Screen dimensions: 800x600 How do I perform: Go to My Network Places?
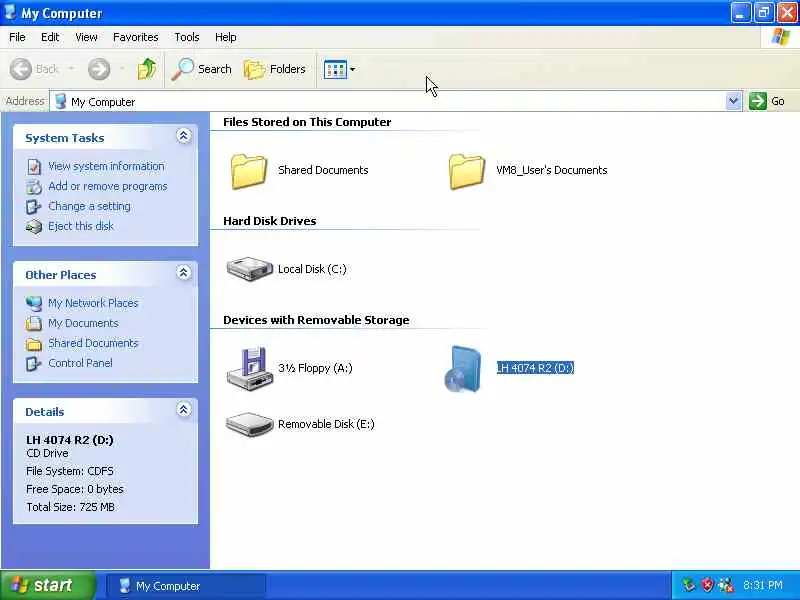pyautogui.click(x=93, y=303)
